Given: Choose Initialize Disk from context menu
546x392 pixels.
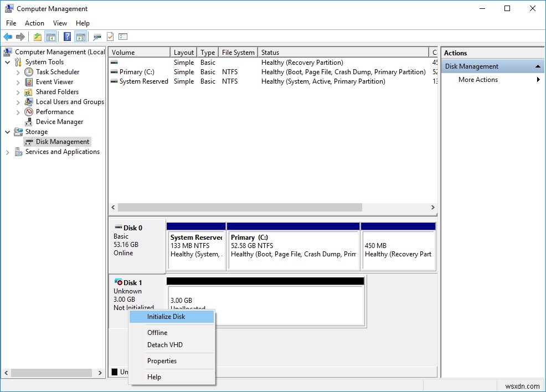Looking at the screenshot, I should click(172, 317).
